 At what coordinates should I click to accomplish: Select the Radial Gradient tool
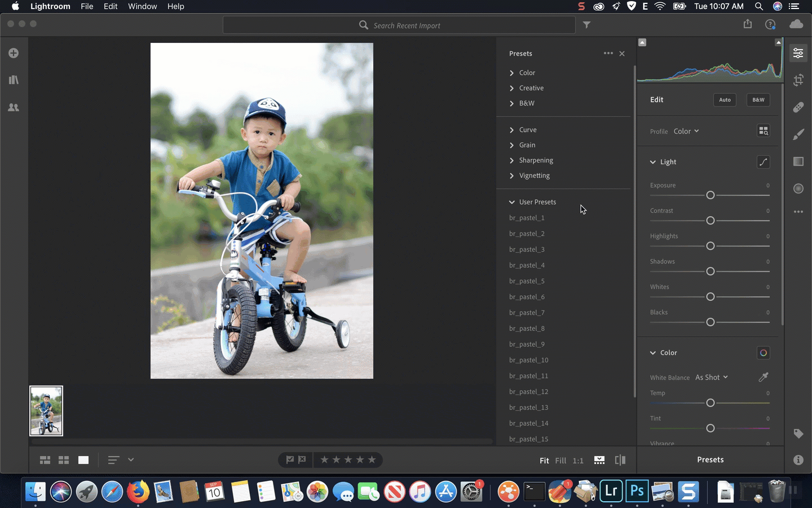tap(798, 189)
